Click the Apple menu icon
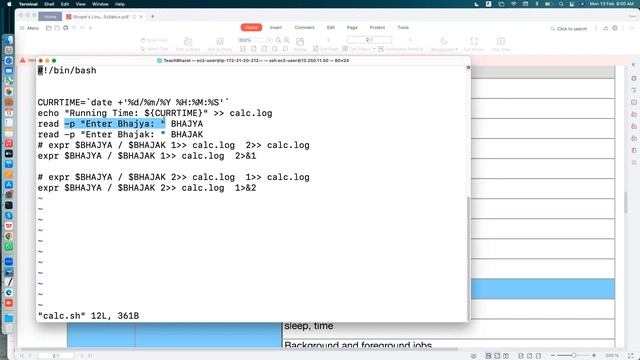This screenshot has width=640, height=360. click(9, 4)
